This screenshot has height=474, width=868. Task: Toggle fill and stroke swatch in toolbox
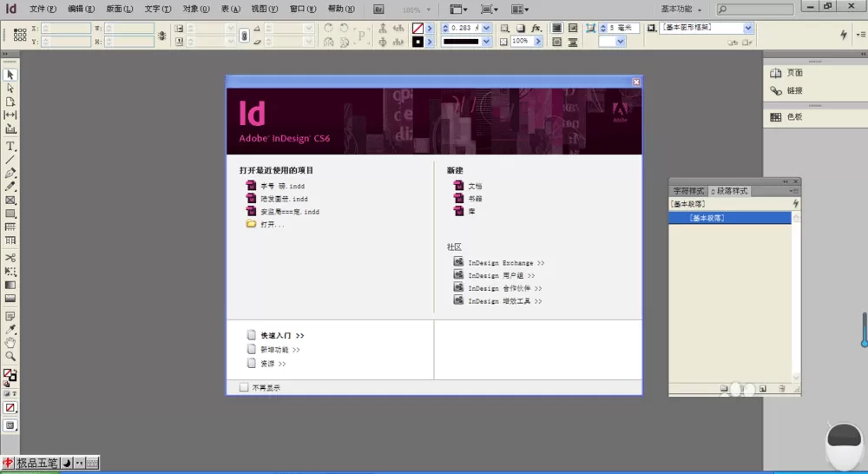click(x=10, y=376)
